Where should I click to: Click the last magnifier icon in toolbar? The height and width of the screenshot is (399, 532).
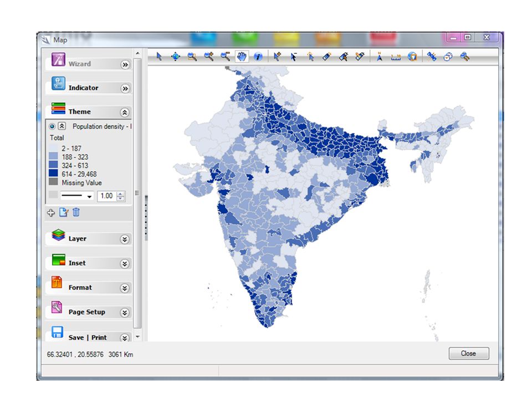(x=465, y=57)
